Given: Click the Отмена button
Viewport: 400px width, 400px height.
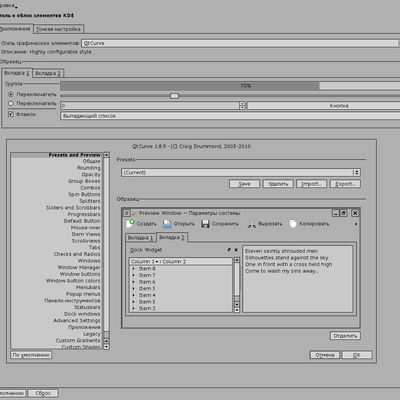Looking at the screenshot, I should (x=325, y=355).
